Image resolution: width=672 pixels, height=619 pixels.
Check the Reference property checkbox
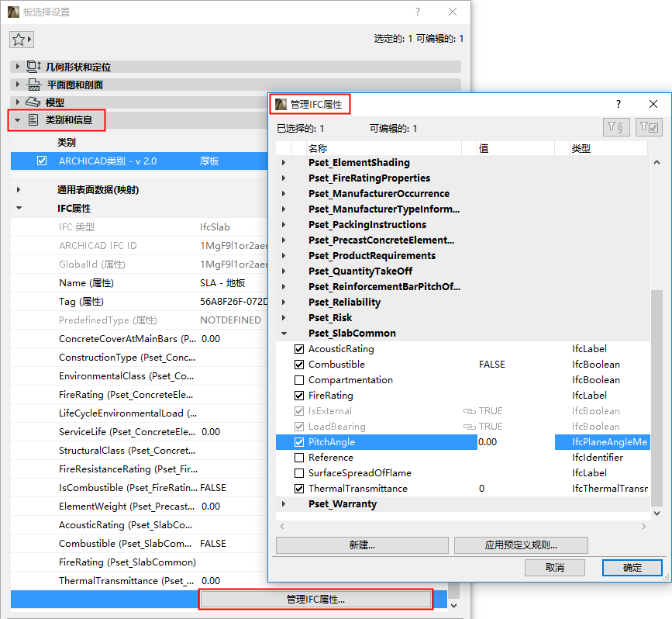(x=299, y=457)
